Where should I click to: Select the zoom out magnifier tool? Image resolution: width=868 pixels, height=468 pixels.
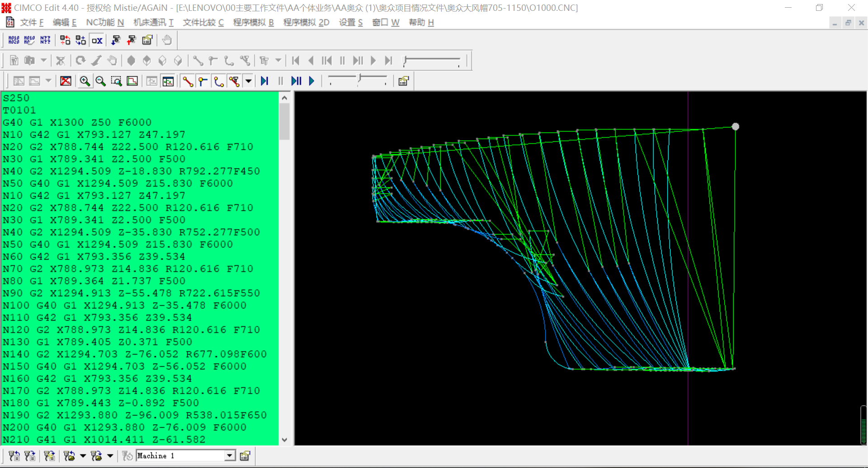click(100, 81)
